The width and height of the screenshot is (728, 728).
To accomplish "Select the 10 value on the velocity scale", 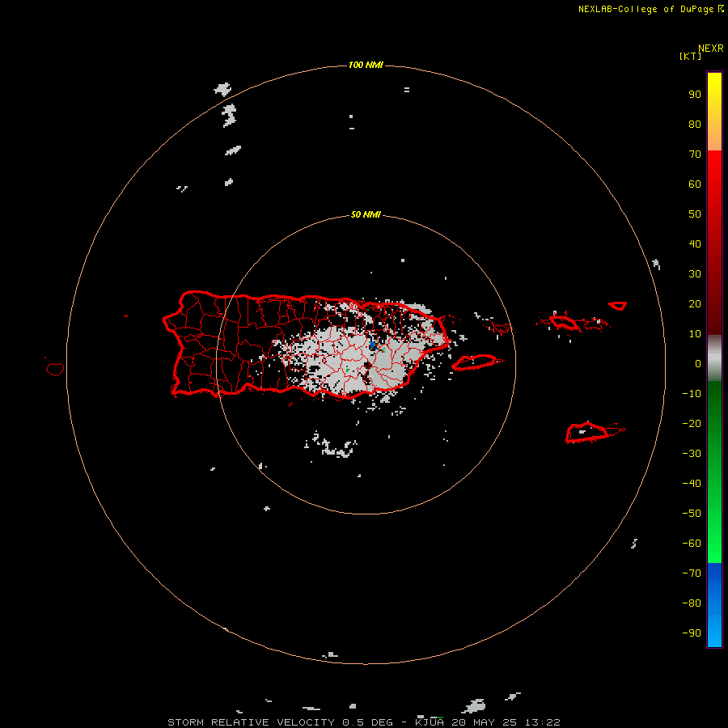I will pos(695,334).
